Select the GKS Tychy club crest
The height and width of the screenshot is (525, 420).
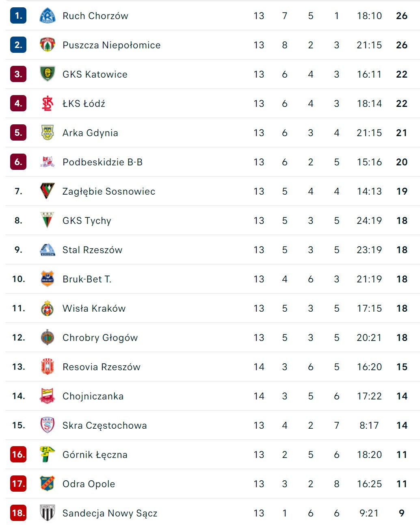click(x=48, y=220)
